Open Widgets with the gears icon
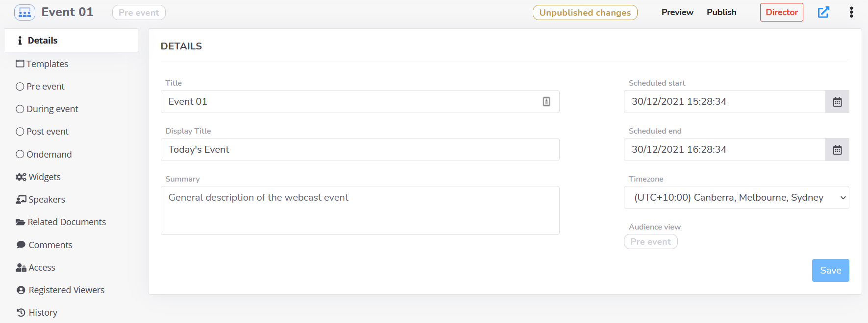 (38, 177)
